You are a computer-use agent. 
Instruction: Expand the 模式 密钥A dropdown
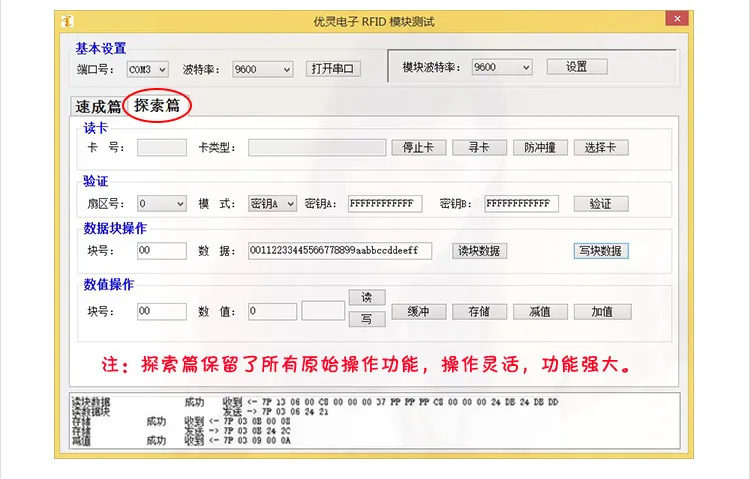coord(272,204)
